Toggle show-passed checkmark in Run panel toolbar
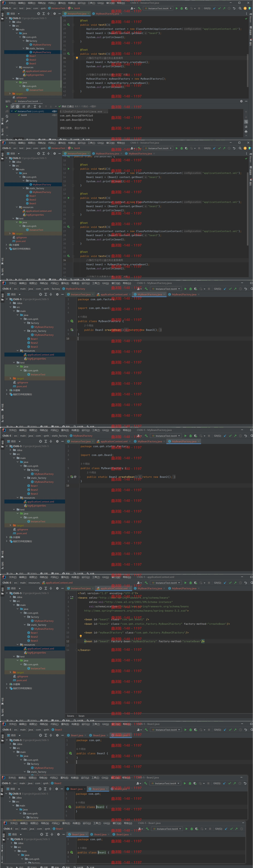This screenshot has height=868, width=253. click(x=13, y=106)
